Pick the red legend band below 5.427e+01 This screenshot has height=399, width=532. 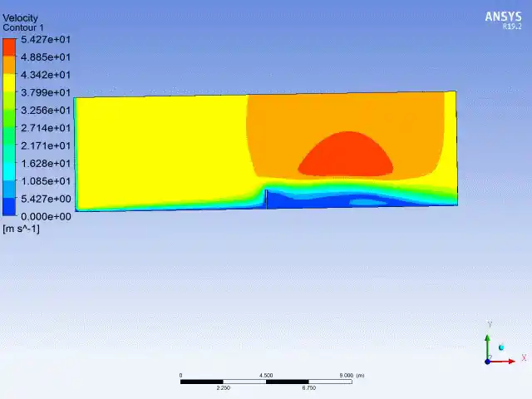[x=9, y=47]
